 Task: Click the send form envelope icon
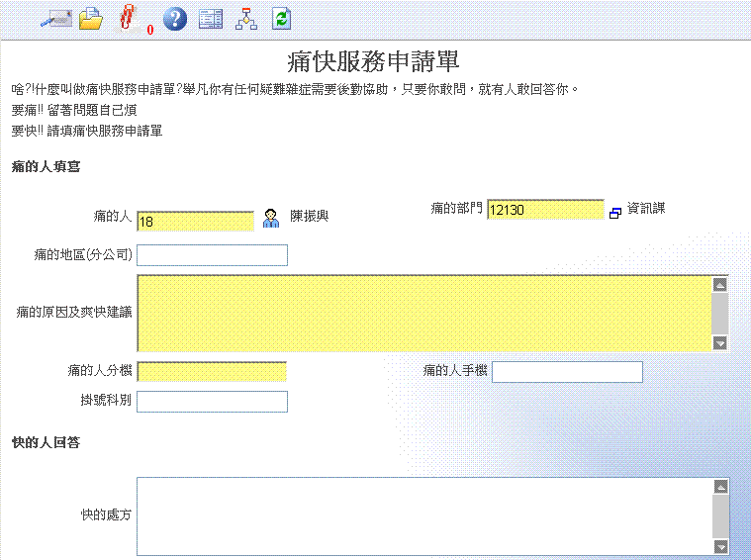(55, 19)
